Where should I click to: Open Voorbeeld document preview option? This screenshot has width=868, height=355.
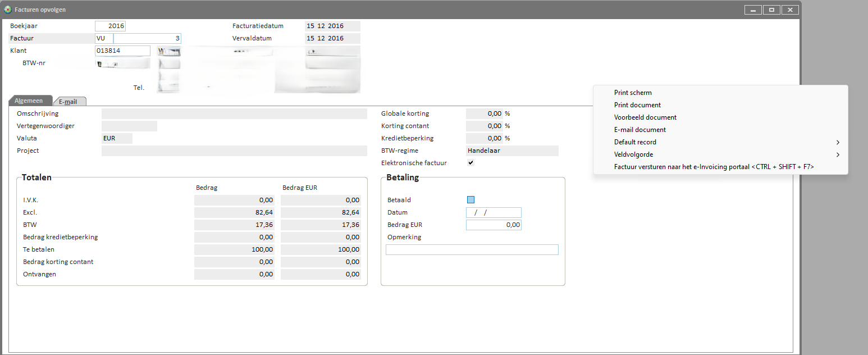645,117
